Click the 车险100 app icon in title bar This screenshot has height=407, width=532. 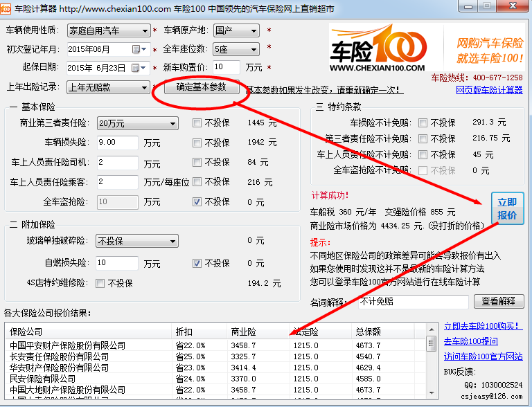[6, 8]
